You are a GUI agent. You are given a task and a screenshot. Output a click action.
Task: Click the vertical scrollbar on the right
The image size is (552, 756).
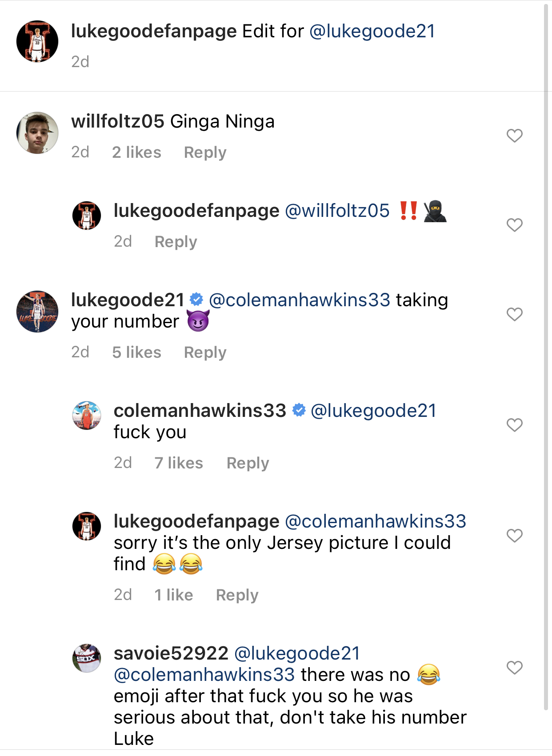[x=547, y=356]
